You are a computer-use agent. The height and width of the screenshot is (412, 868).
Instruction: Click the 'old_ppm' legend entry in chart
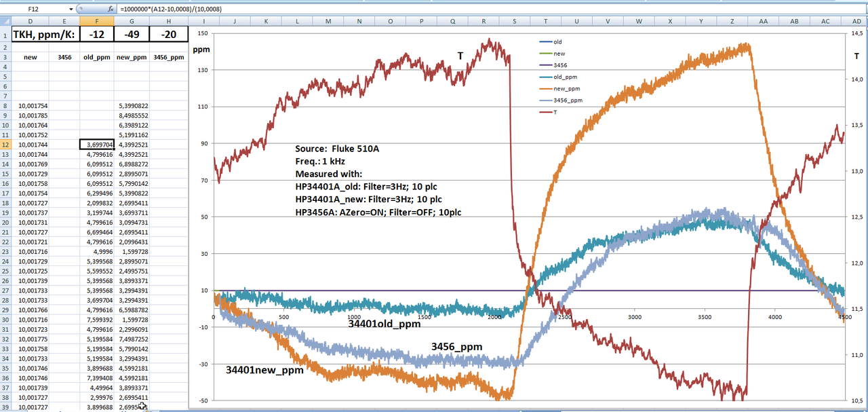[x=557, y=77]
